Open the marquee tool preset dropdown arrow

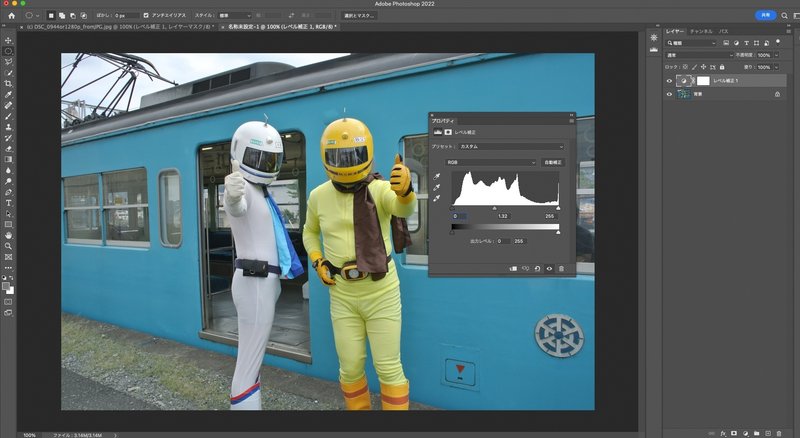38,16
